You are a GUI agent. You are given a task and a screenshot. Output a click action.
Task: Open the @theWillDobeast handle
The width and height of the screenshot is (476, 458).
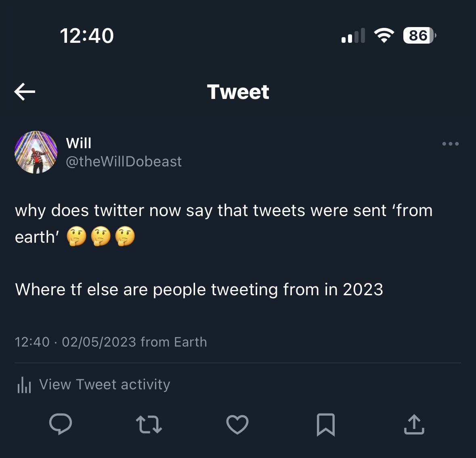[x=124, y=162]
